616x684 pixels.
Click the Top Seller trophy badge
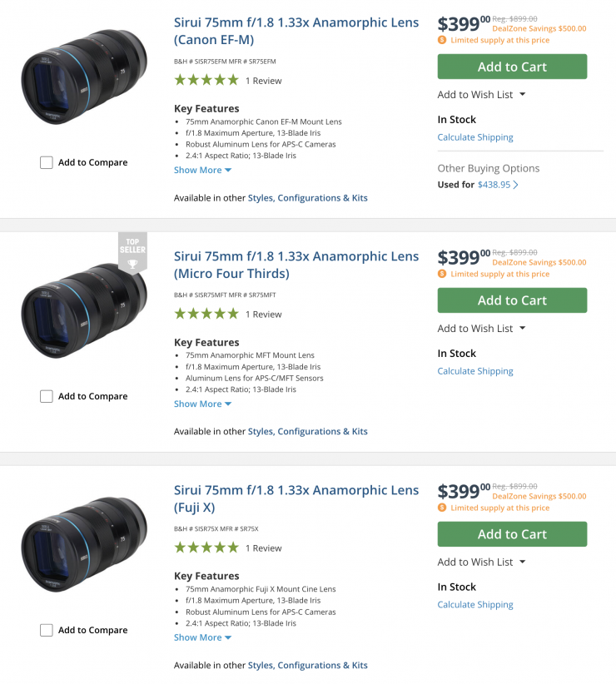click(x=132, y=251)
